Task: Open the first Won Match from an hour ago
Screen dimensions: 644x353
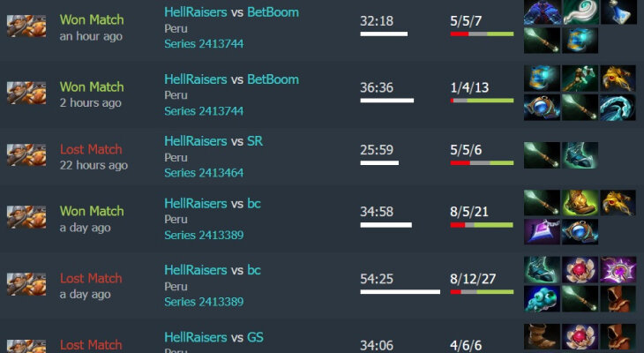Action: click(92, 19)
